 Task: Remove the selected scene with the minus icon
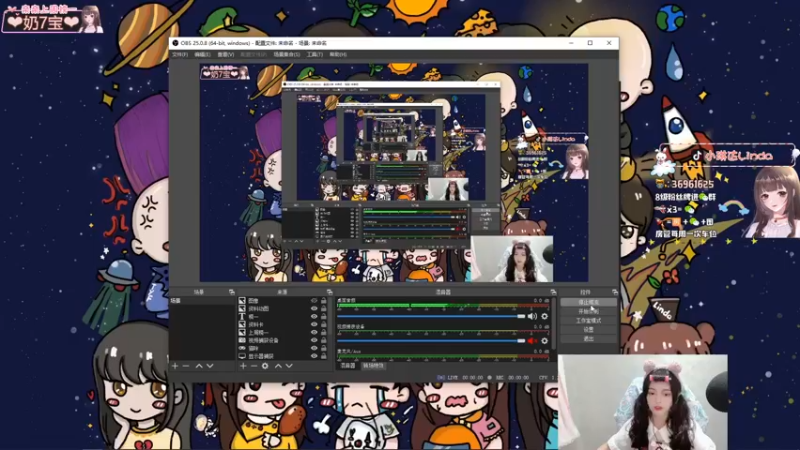[x=186, y=366]
